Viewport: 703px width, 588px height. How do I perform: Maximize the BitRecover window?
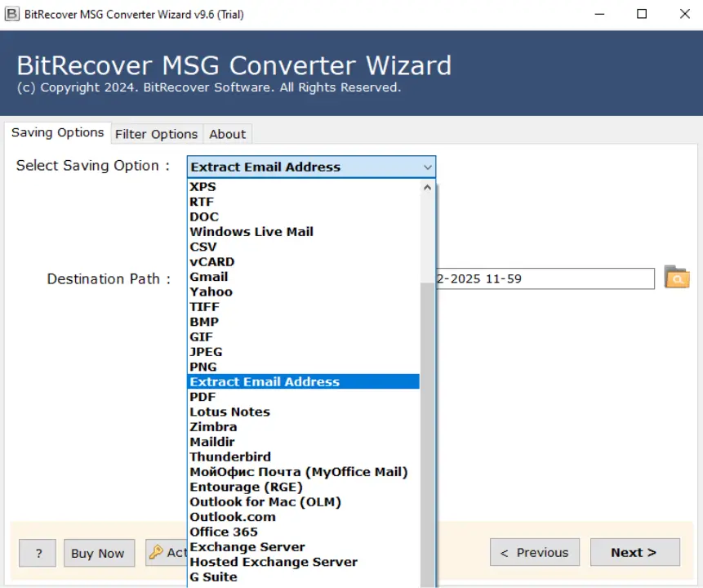pos(642,14)
